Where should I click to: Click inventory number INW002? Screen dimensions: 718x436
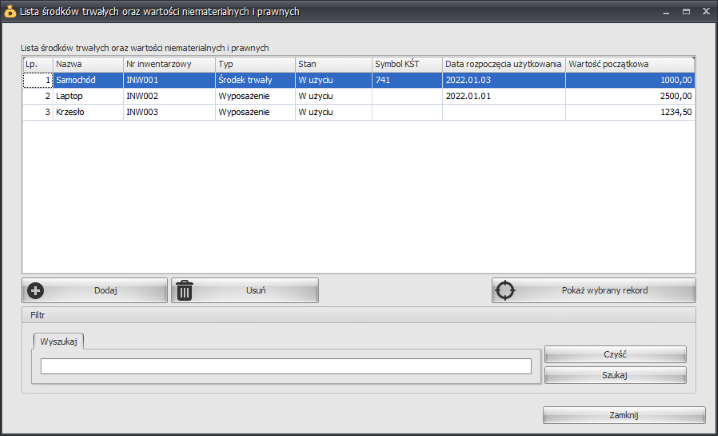point(169,96)
